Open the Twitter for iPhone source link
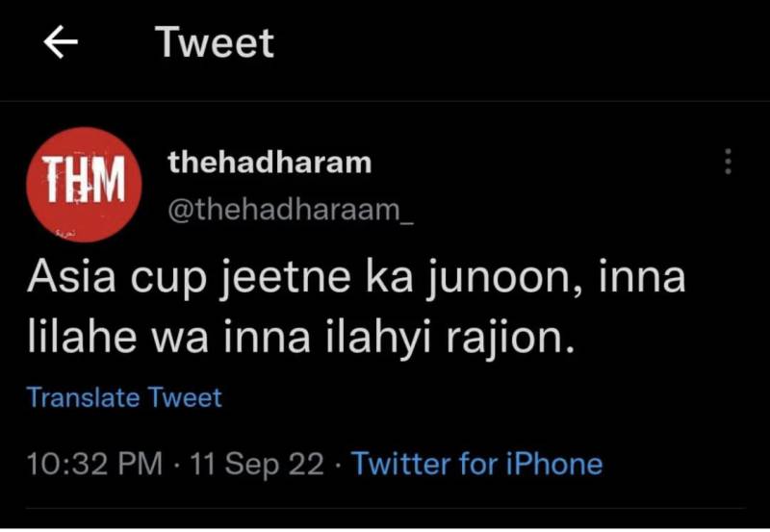This screenshot has width=770, height=532. 476,464
